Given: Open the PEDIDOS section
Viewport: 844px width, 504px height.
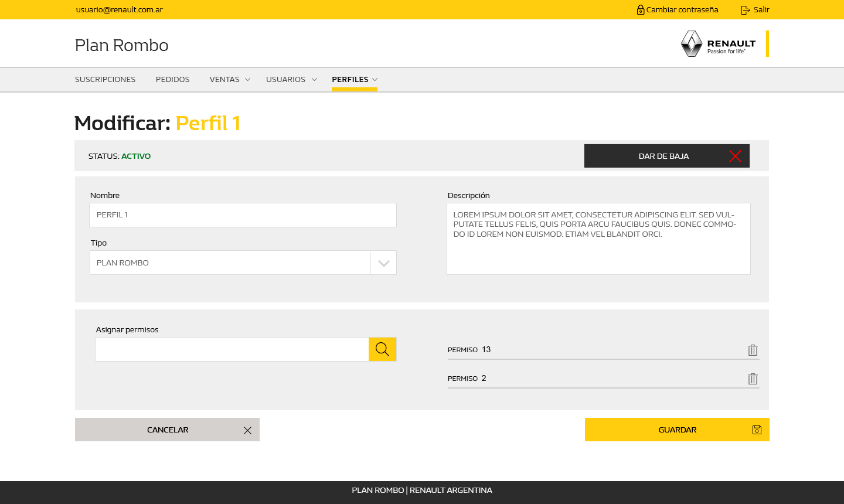Looking at the screenshot, I should [172, 79].
